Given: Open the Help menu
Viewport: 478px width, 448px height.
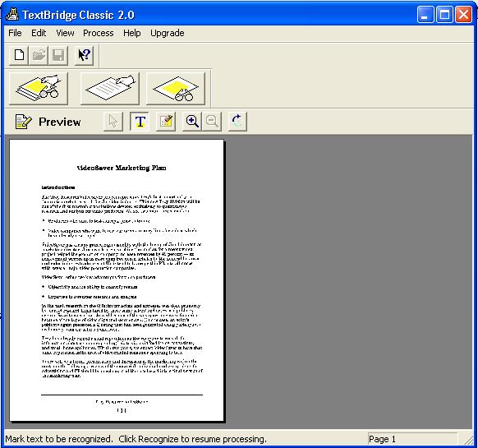Looking at the screenshot, I should tap(131, 33).
